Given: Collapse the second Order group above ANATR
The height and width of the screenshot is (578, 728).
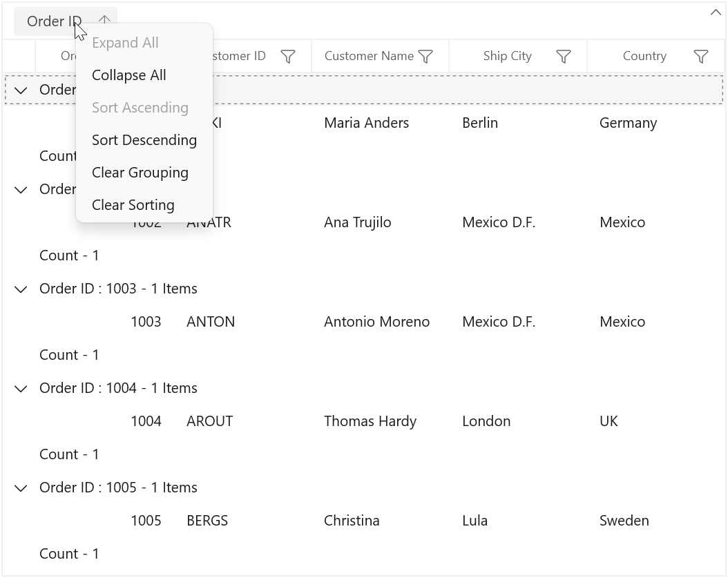Looking at the screenshot, I should (21, 189).
